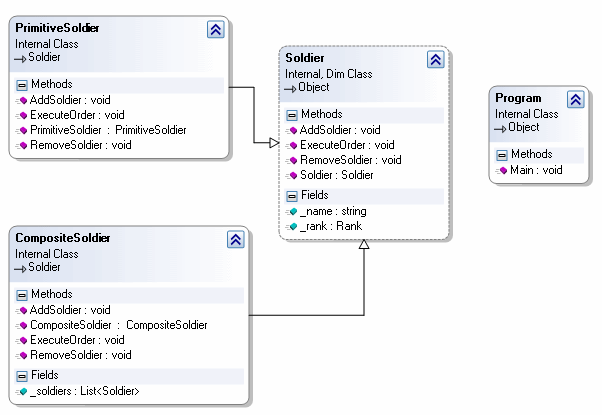Select the CompositeSoldier class title
This screenshot has width=602, height=415.
tap(62, 238)
